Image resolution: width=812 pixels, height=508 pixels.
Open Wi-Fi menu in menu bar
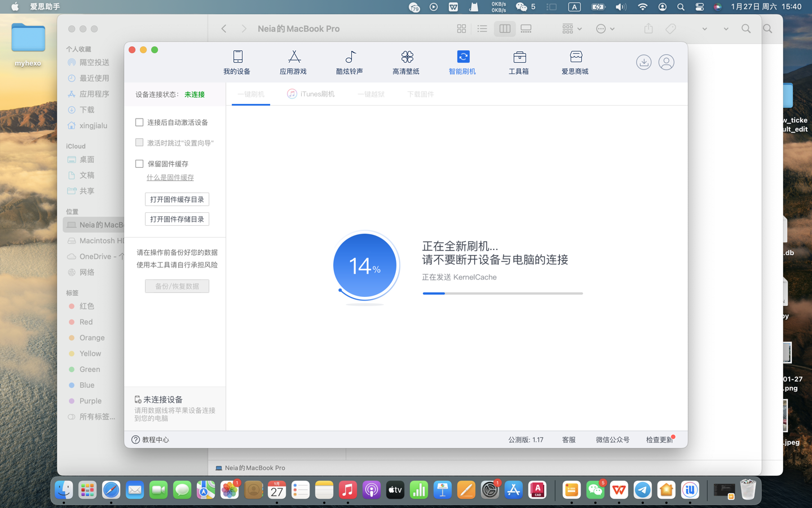tap(642, 7)
